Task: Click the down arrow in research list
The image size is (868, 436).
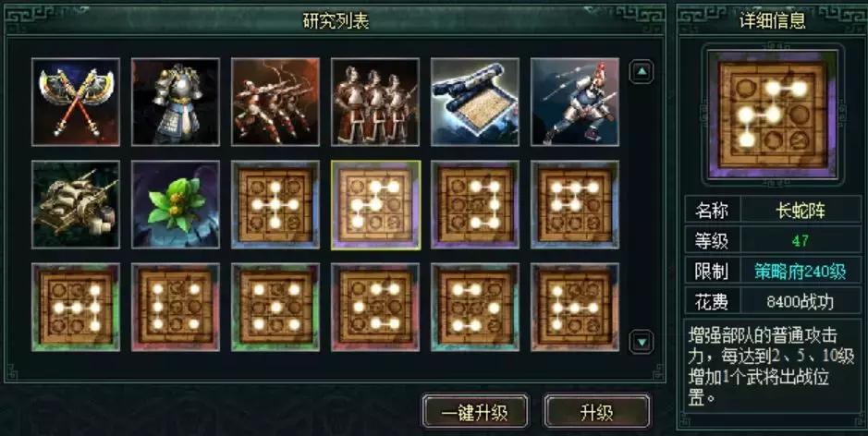Action: coord(642,342)
